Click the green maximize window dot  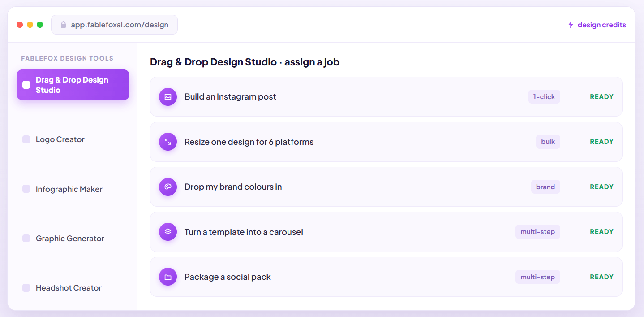[40, 25]
